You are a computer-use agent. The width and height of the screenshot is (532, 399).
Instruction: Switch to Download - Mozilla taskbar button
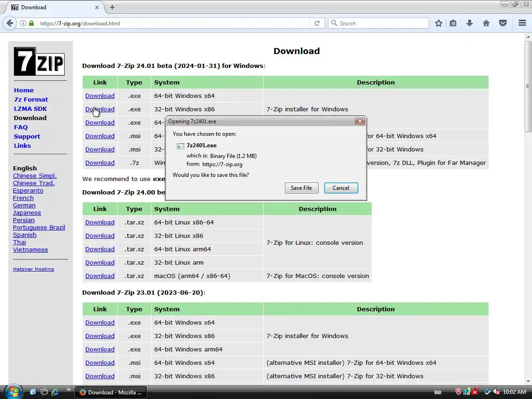tap(111, 392)
